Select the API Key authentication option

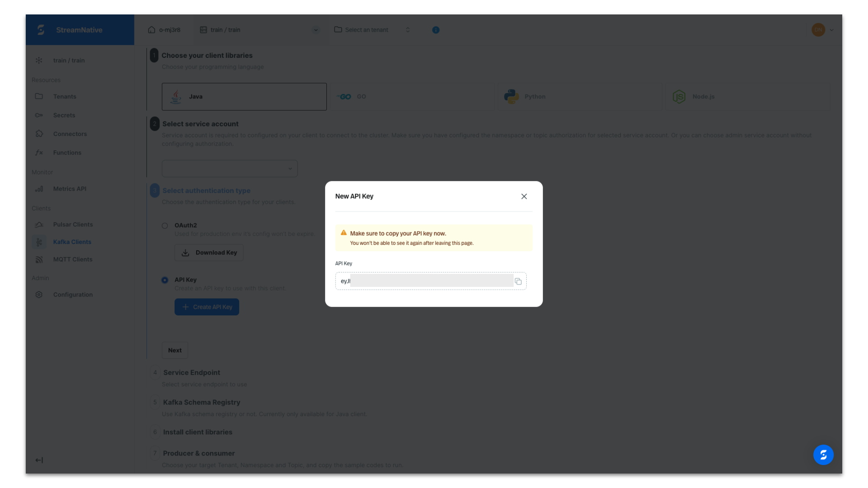165,280
